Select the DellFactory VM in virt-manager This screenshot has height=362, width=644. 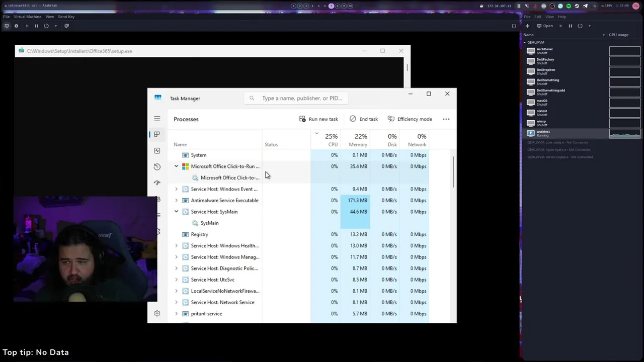(x=582, y=61)
